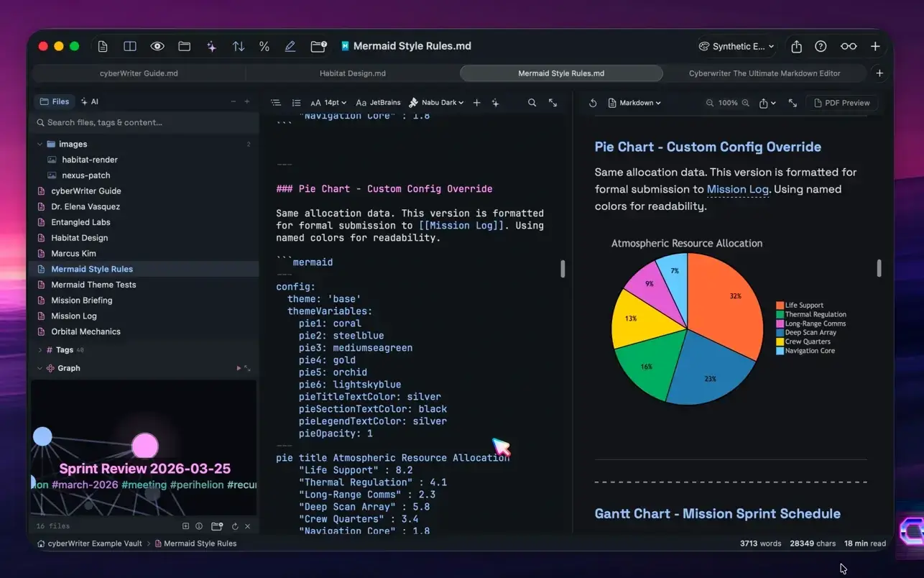Screen dimensions: 924x578
Task: Open the nexus-patch image file
Action: click(x=86, y=175)
